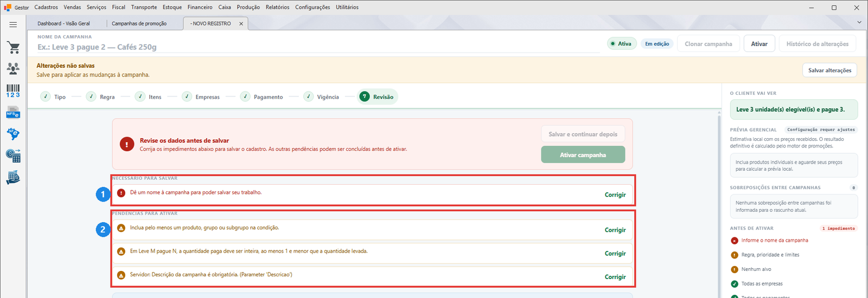The image size is (868, 298).
Task: Open the Caixa menu
Action: tap(225, 8)
